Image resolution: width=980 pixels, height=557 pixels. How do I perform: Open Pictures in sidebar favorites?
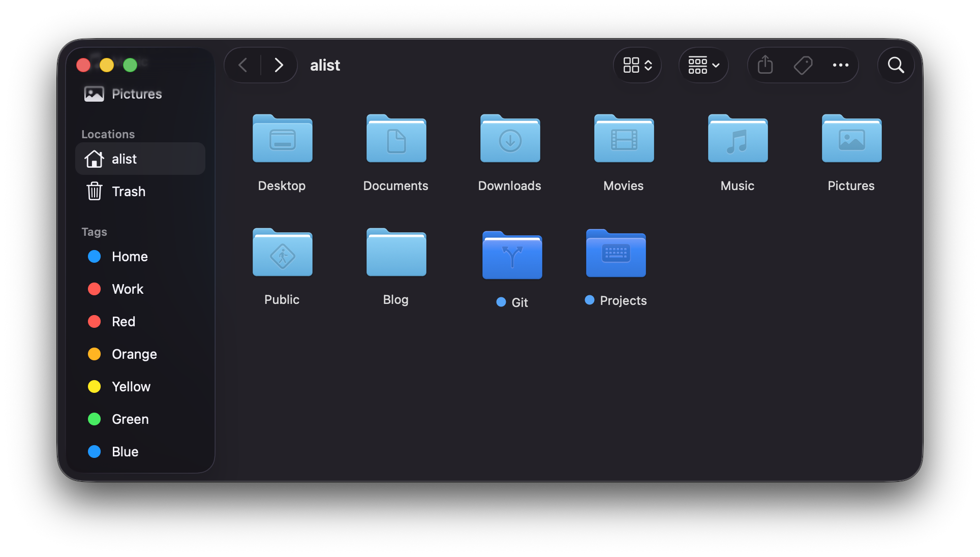pos(136,94)
